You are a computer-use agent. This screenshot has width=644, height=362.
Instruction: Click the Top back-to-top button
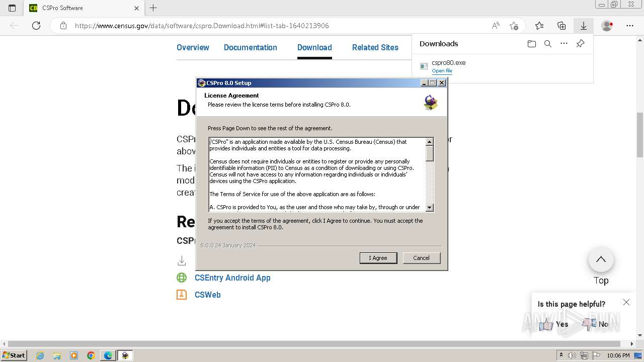(x=601, y=260)
